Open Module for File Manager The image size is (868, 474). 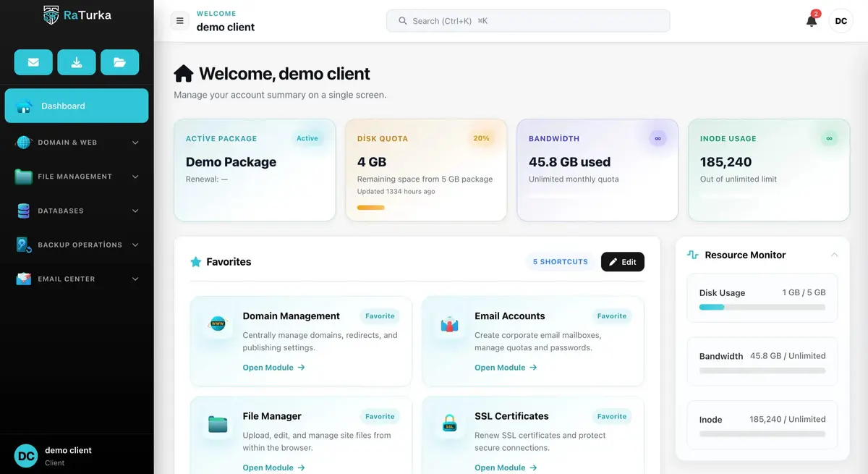point(274,467)
